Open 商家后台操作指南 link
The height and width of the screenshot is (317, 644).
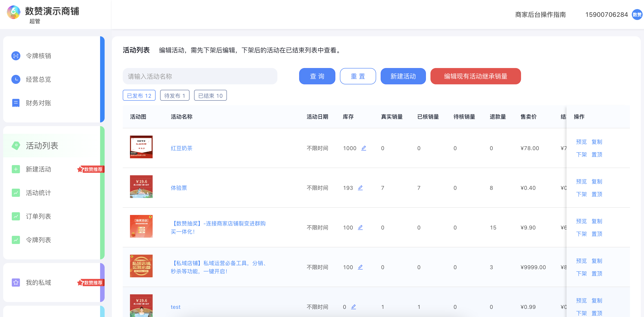[540, 15]
